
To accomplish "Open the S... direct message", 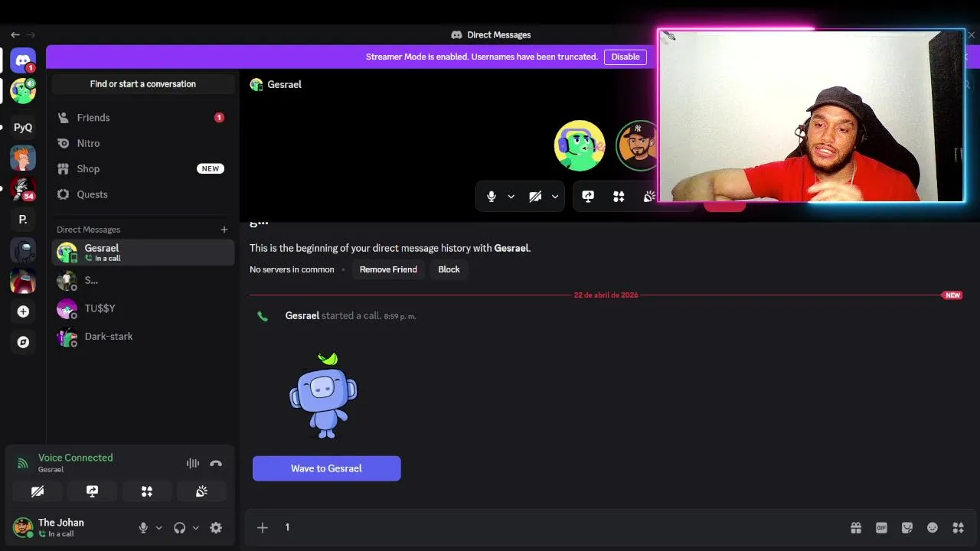I will click(143, 281).
